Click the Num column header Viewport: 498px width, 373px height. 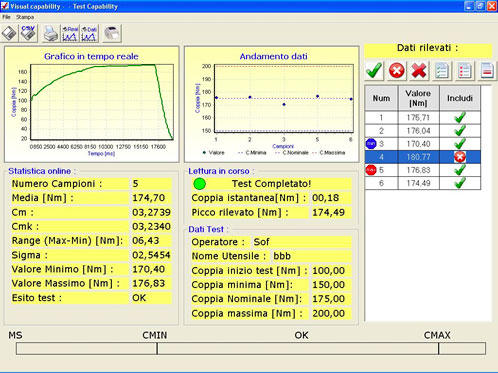(381, 98)
